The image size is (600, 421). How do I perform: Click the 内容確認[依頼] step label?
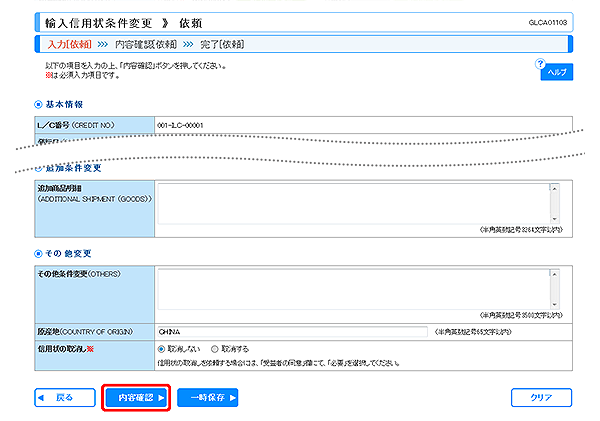tap(146, 44)
